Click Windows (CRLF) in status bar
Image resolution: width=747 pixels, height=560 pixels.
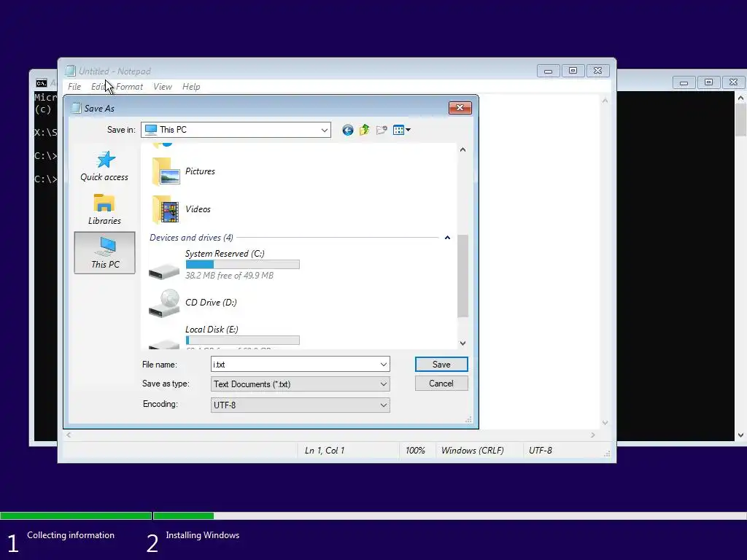pyautogui.click(x=472, y=451)
